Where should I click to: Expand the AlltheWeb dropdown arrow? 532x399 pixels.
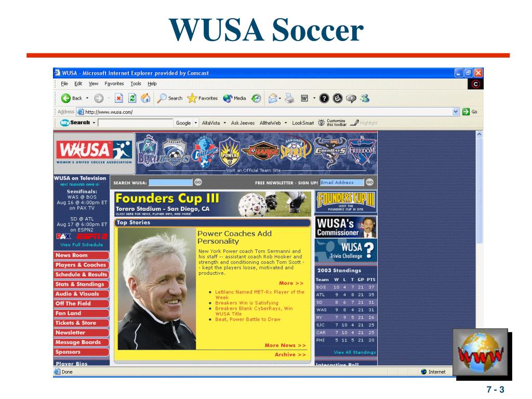click(286, 123)
